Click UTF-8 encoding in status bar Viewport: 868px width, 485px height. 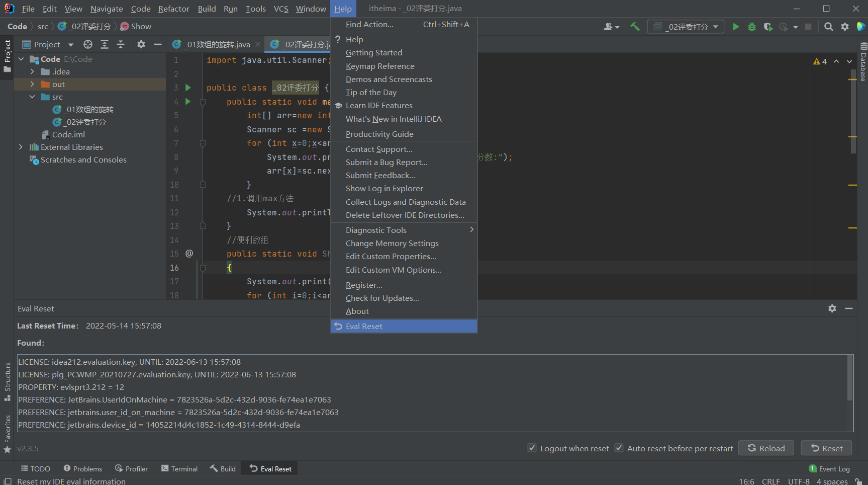coord(799,481)
